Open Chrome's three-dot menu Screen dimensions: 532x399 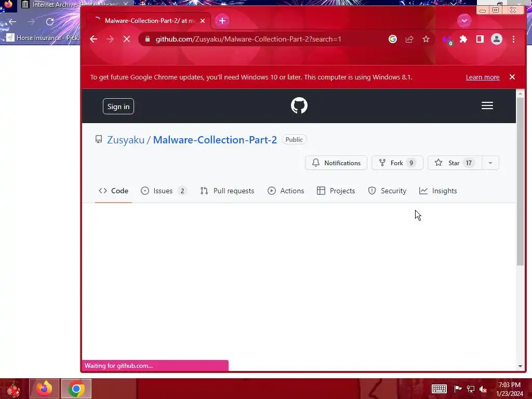pos(513,39)
